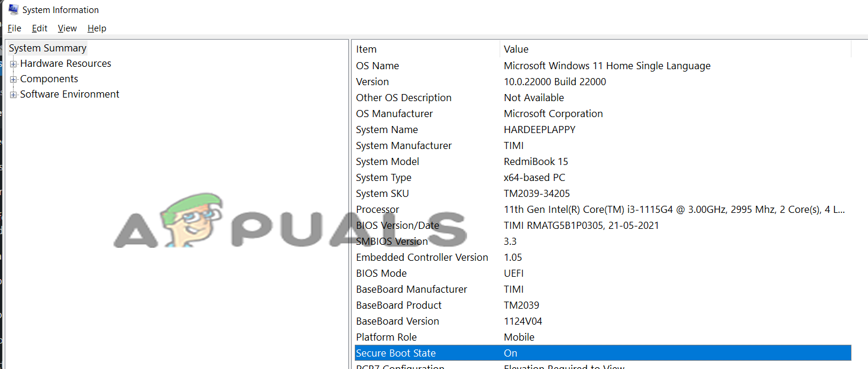Image resolution: width=868 pixels, height=369 pixels.
Task: Select the BaseBoard Manufacturer row
Action: [x=603, y=289]
